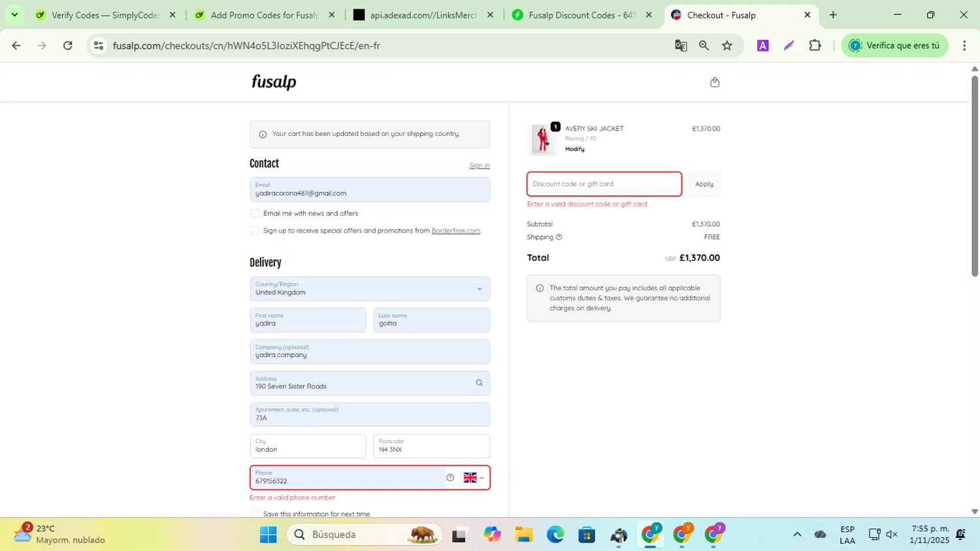Click Modify under Avery Ski Jacket

click(x=575, y=149)
